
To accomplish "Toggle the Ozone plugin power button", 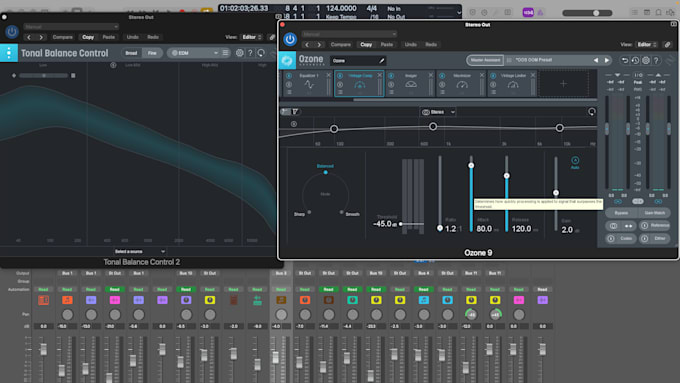I will point(290,39).
